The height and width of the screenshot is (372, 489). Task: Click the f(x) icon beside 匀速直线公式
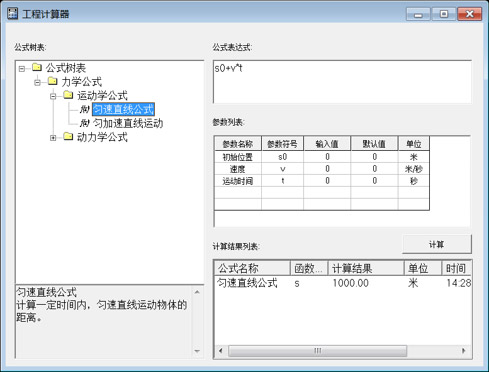point(85,109)
